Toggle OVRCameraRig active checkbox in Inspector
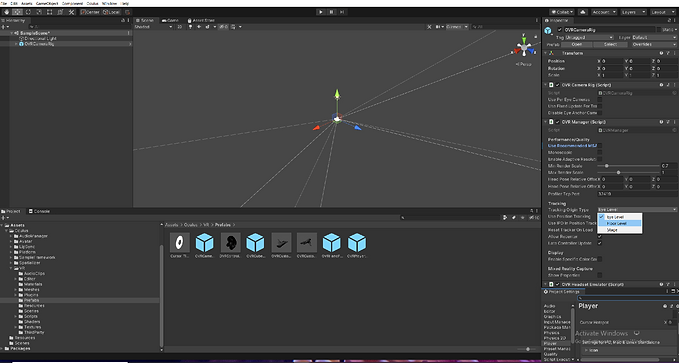 tap(559, 30)
